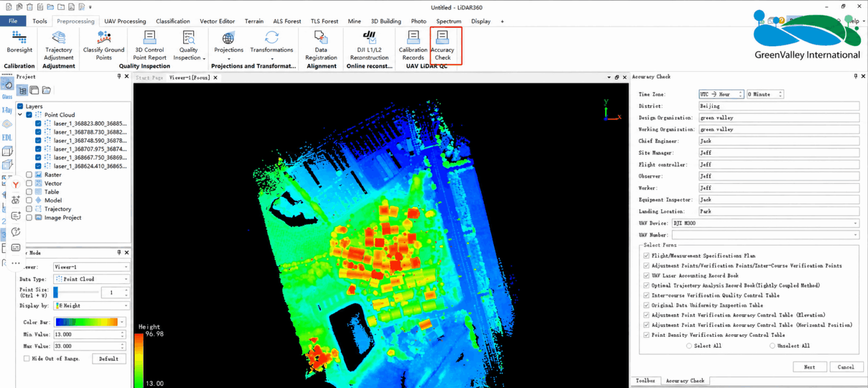868x388 pixels.
Task: Open the UAV Number dropdown
Action: click(856, 235)
